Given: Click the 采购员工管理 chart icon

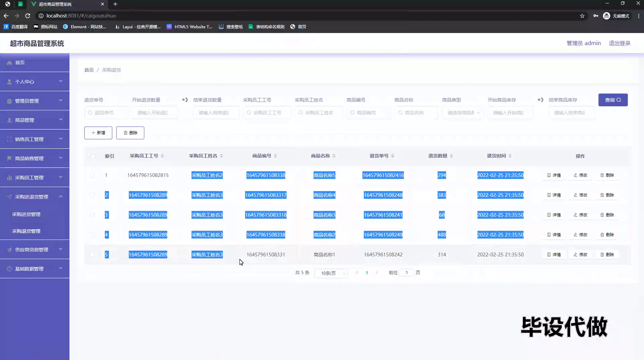Looking at the screenshot, I should pyautogui.click(x=9, y=177).
